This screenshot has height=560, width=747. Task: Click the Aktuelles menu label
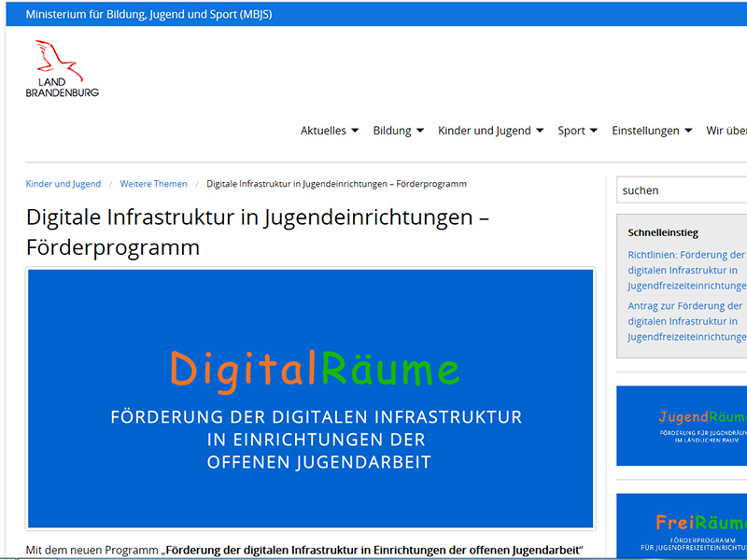(x=323, y=131)
